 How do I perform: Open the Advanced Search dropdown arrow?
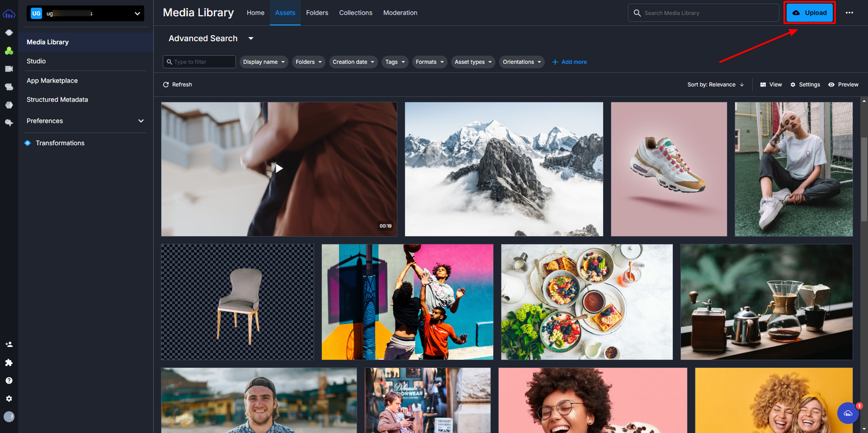pyautogui.click(x=251, y=39)
